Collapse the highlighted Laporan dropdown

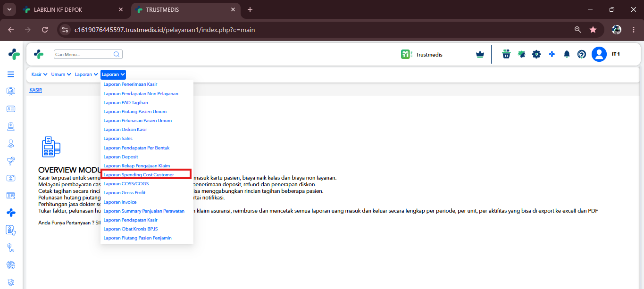coord(113,74)
